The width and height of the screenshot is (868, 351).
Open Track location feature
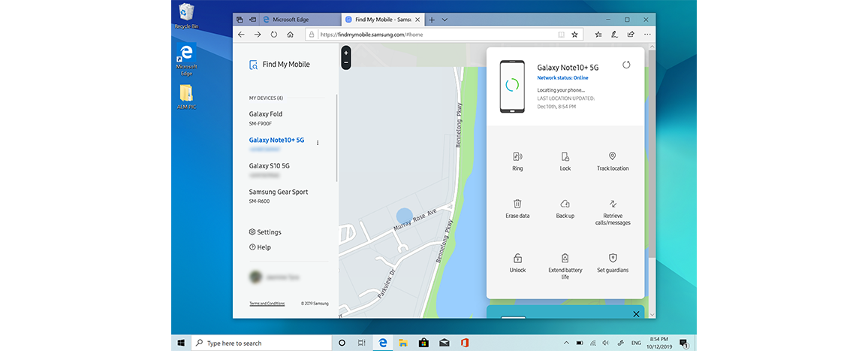pyautogui.click(x=612, y=162)
